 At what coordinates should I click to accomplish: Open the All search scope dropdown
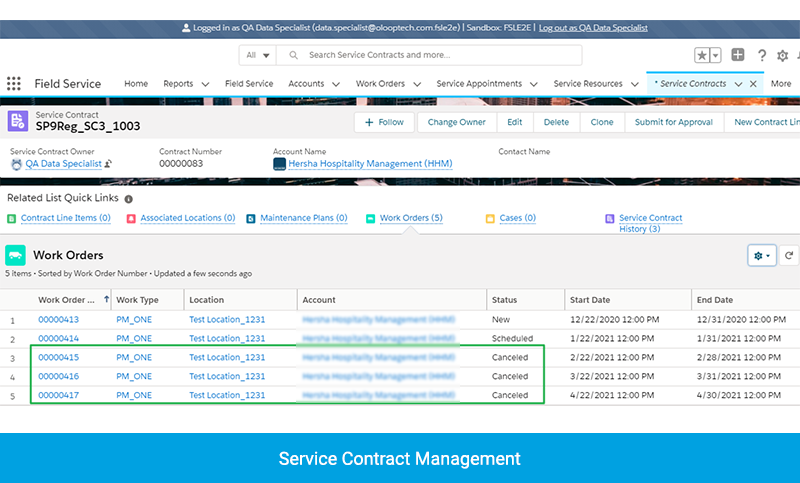point(258,55)
